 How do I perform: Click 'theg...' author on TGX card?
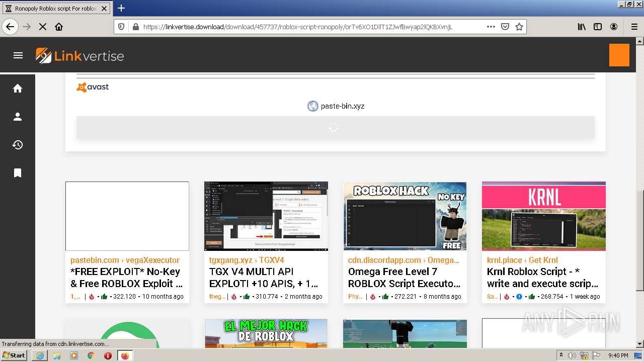(x=217, y=297)
